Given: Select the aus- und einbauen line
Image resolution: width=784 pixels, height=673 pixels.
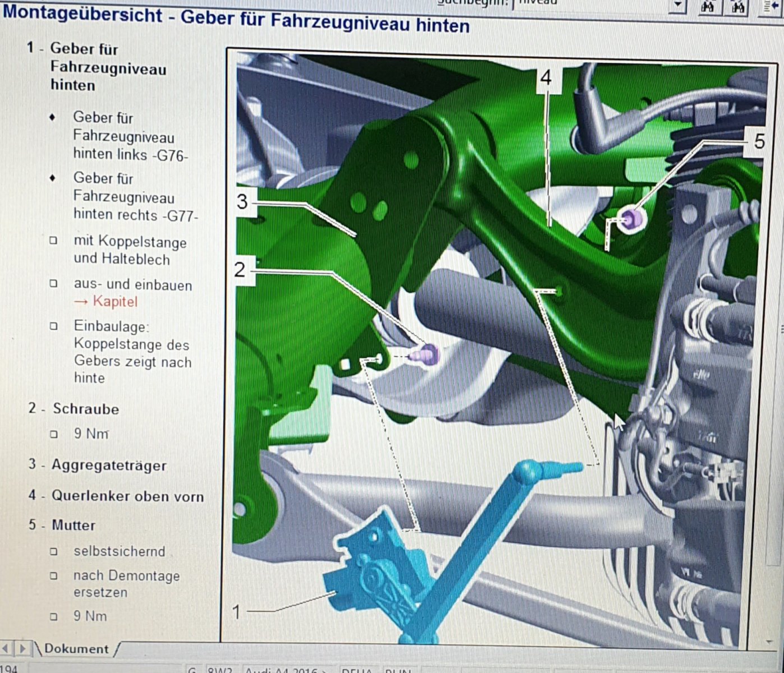Looking at the screenshot, I should [133, 285].
